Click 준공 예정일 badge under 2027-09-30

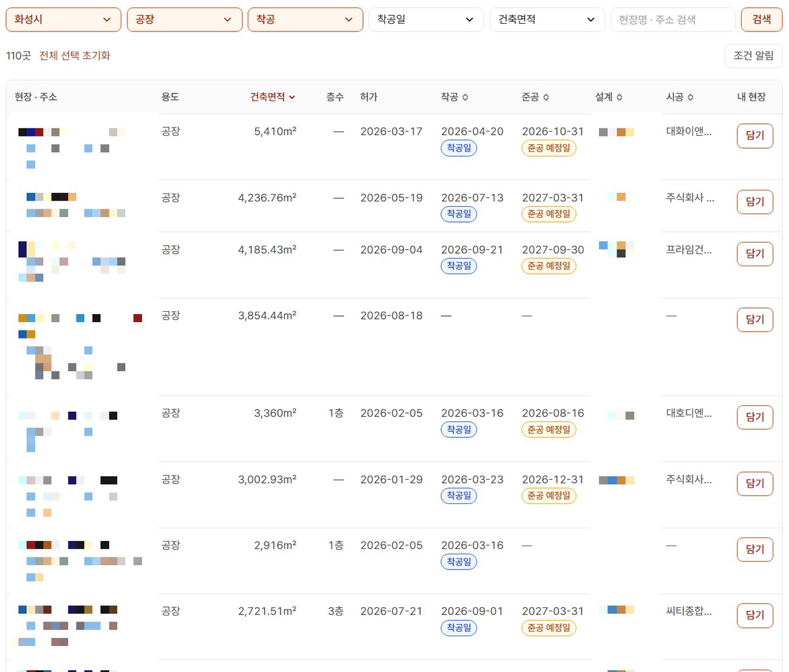coord(549,266)
